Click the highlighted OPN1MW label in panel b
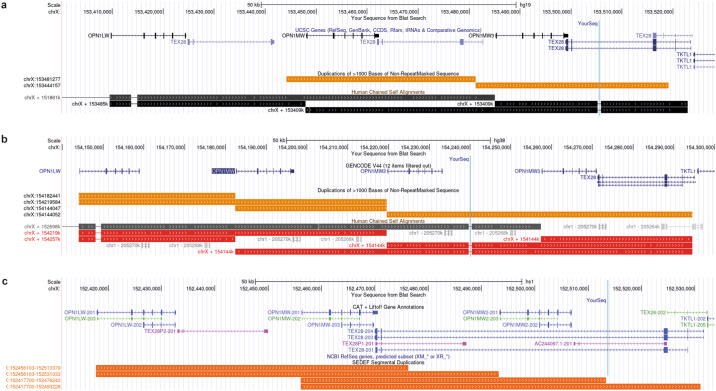This screenshot has width=716, height=391. tap(223, 171)
